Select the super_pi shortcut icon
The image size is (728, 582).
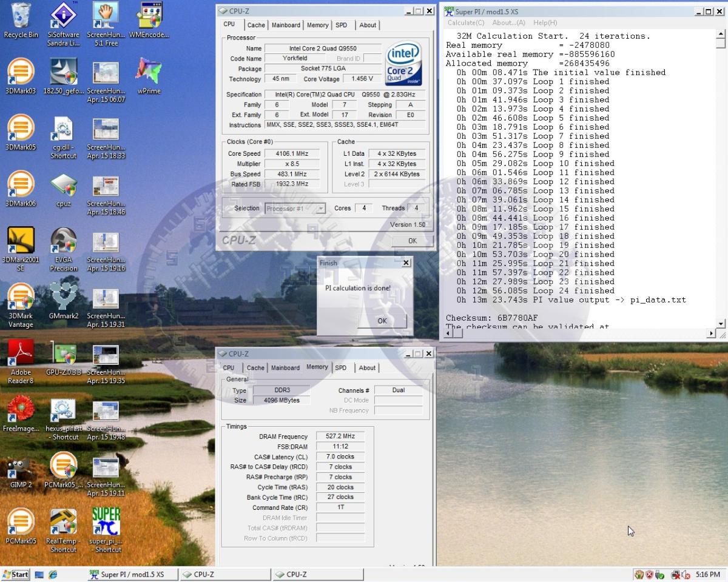pyautogui.click(x=106, y=532)
